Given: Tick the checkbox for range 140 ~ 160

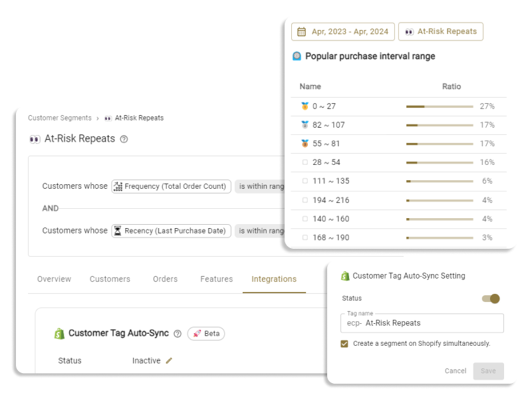Looking at the screenshot, I should [x=305, y=219].
